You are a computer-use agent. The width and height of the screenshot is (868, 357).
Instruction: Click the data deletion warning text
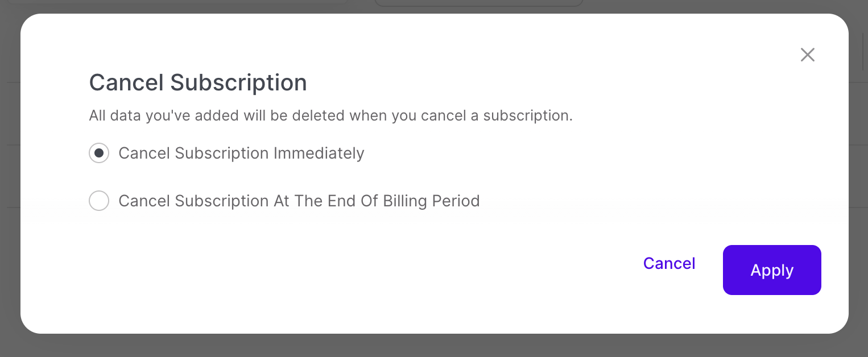coord(330,116)
